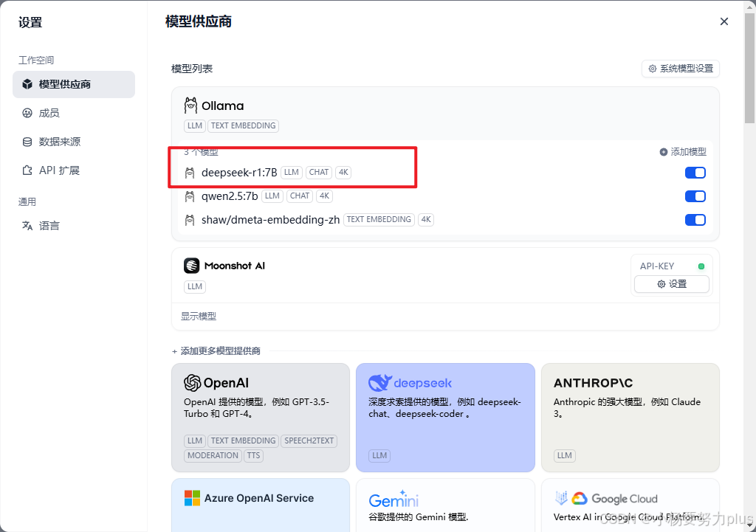Select the deepseek-r1:7B model name
This screenshot has width=756, height=532.
(239, 173)
